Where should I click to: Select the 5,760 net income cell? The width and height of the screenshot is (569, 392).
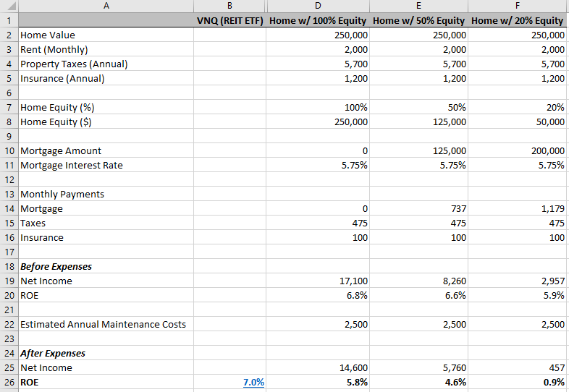pyautogui.click(x=418, y=367)
